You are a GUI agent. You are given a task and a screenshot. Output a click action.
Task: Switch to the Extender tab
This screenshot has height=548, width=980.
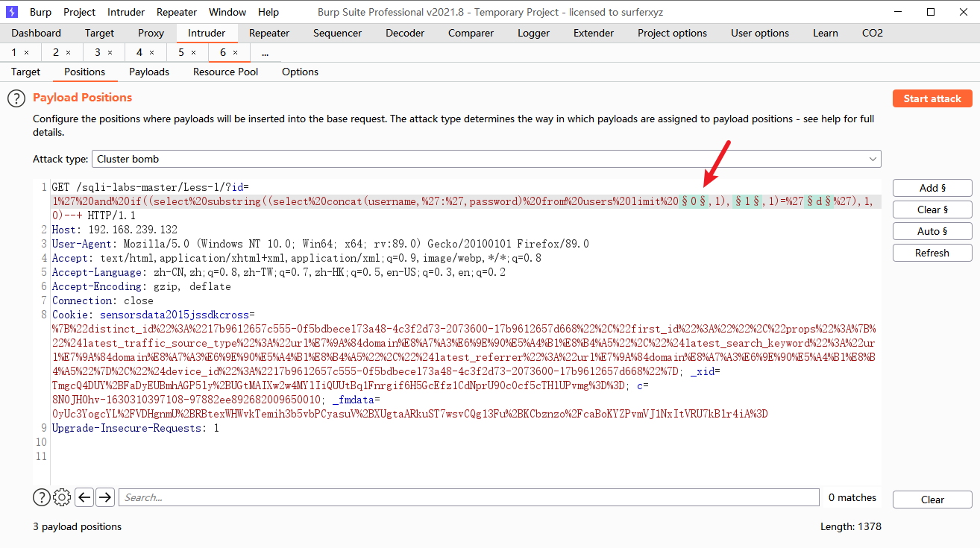click(x=594, y=33)
